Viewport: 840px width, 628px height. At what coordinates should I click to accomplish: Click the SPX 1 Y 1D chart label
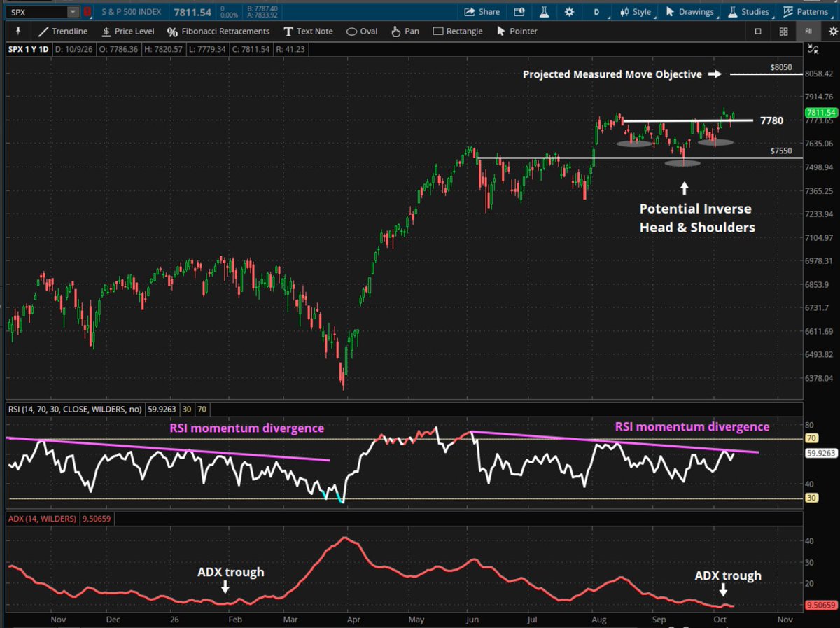(x=28, y=48)
